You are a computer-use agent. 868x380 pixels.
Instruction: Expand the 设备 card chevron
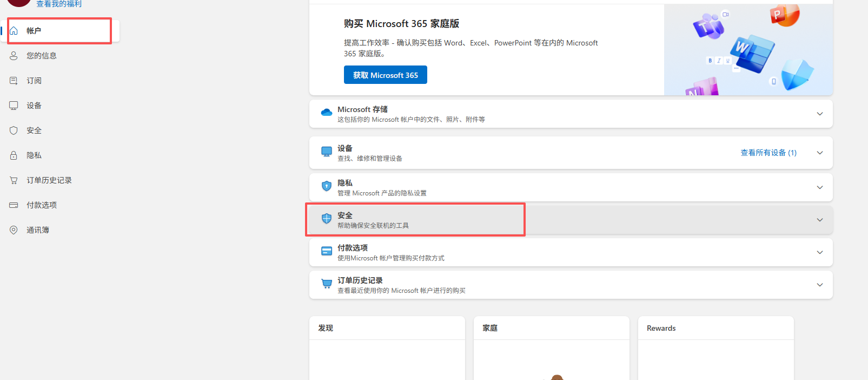point(820,153)
